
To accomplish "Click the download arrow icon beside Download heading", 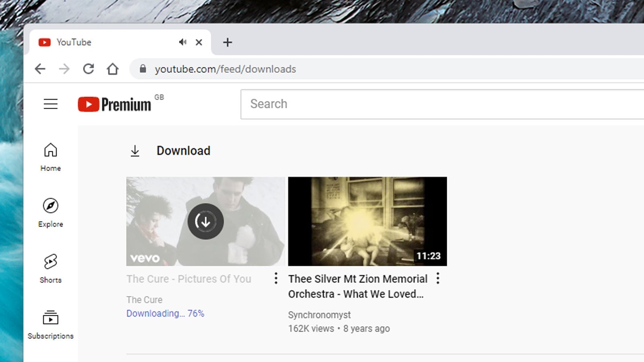I will tap(135, 151).
